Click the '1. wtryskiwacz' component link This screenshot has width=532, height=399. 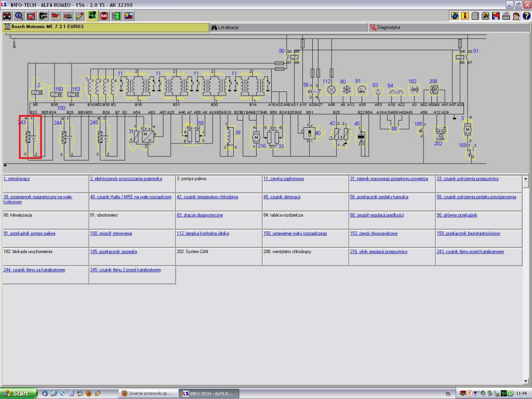17,179
